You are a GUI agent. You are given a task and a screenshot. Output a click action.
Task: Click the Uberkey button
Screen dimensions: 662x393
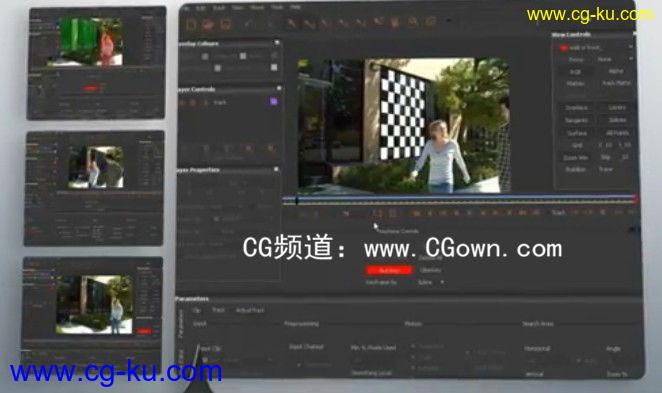coord(431,270)
